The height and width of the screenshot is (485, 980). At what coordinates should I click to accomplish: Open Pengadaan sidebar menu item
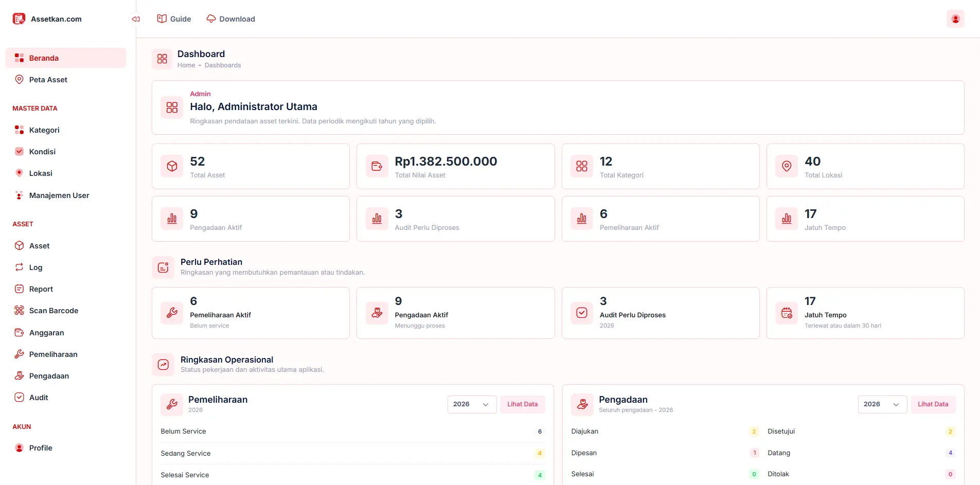pyautogui.click(x=66, y=376)
